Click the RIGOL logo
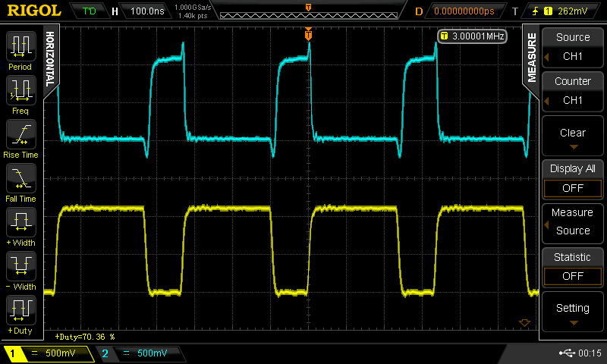Screen dimensions: 607x364 pos(34,11)
